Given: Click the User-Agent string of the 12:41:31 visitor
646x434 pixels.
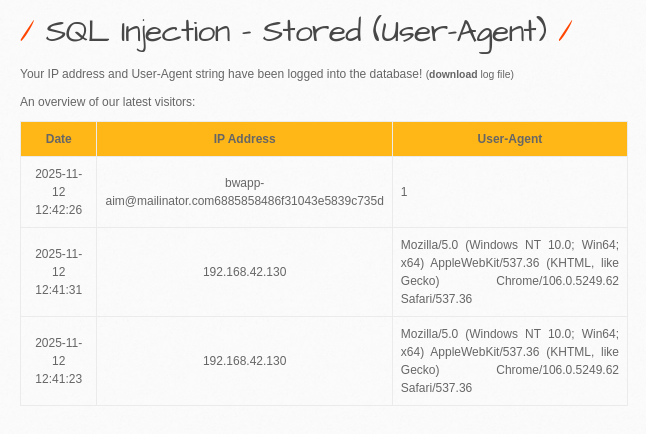Looking at the screenshot, I should 509,272.
